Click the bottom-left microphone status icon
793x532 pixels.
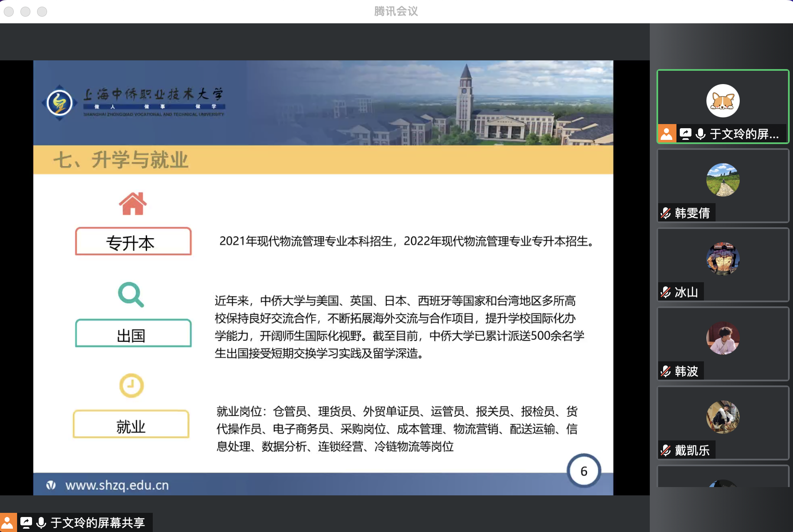[x=41, y=522]
